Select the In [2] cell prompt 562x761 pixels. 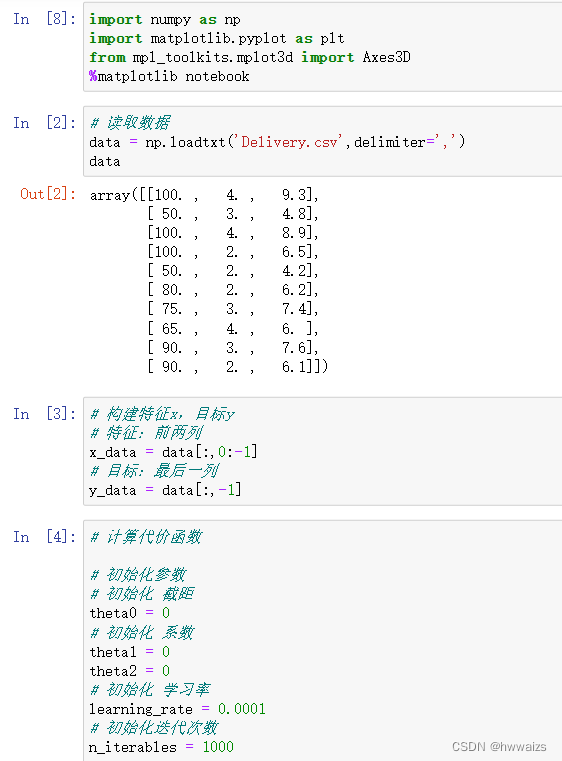(44, 123)
